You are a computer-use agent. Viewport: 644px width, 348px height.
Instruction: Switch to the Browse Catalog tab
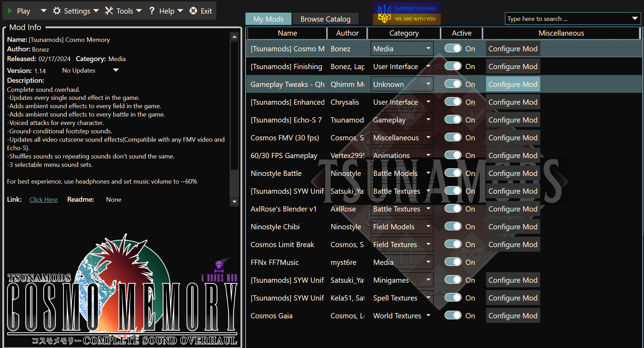click(325, 19)
